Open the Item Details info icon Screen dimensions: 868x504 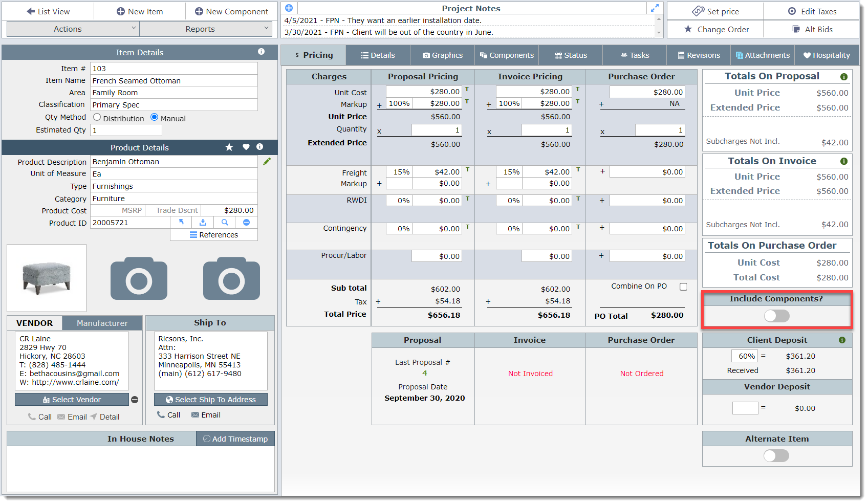[261, 52]
